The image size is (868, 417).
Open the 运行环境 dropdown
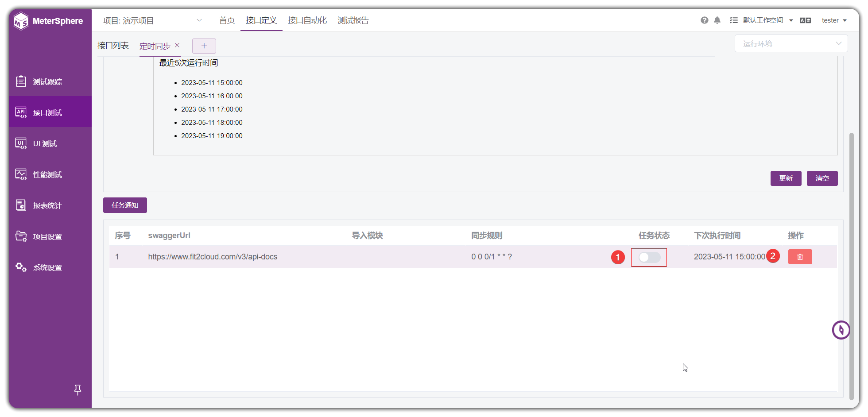click(x=791, y=43)
